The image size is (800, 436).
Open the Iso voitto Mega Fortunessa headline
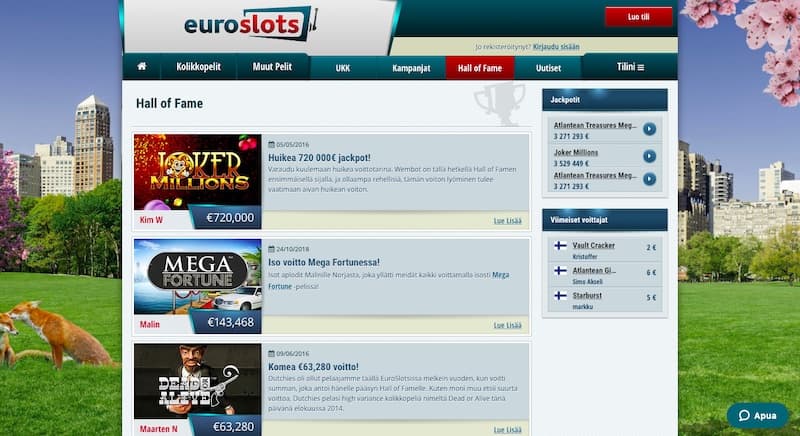coord(324,263)
